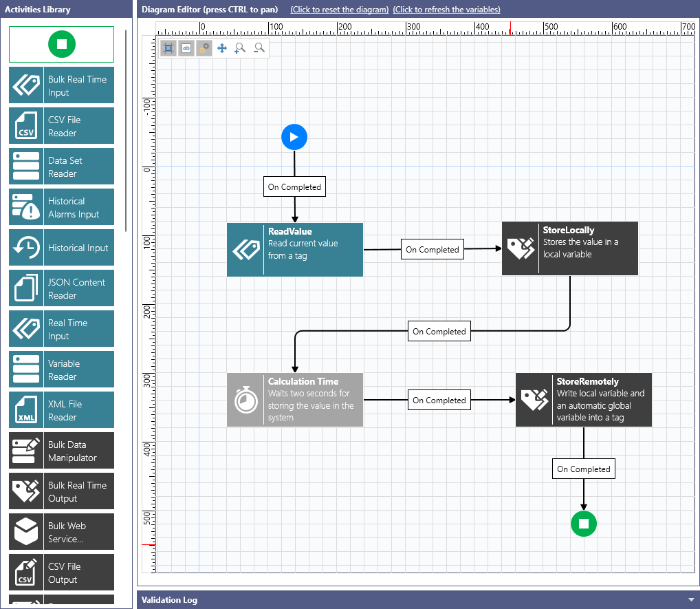Select JSON Content Reader activity
Screen dimensions: 700x609
click(62, 288)
